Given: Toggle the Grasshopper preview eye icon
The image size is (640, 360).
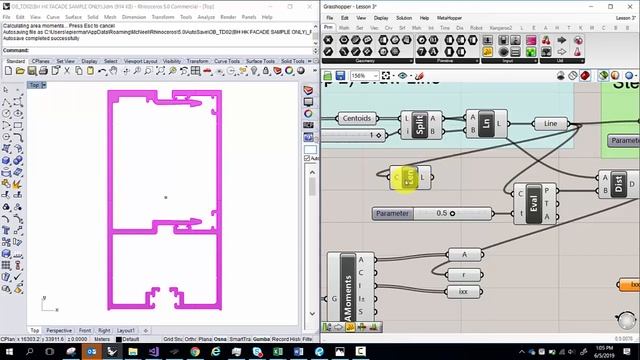Looking at the screenshot, I should [x=402, y=76].
